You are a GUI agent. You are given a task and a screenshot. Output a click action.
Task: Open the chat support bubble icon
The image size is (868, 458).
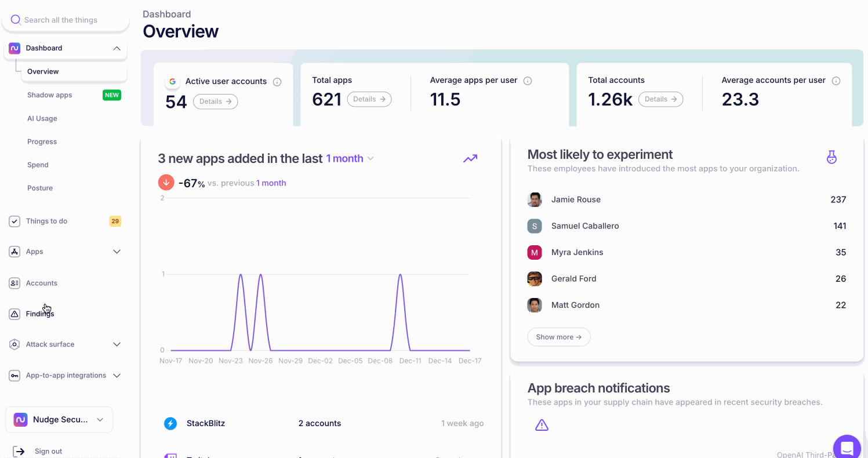point(847,448)
